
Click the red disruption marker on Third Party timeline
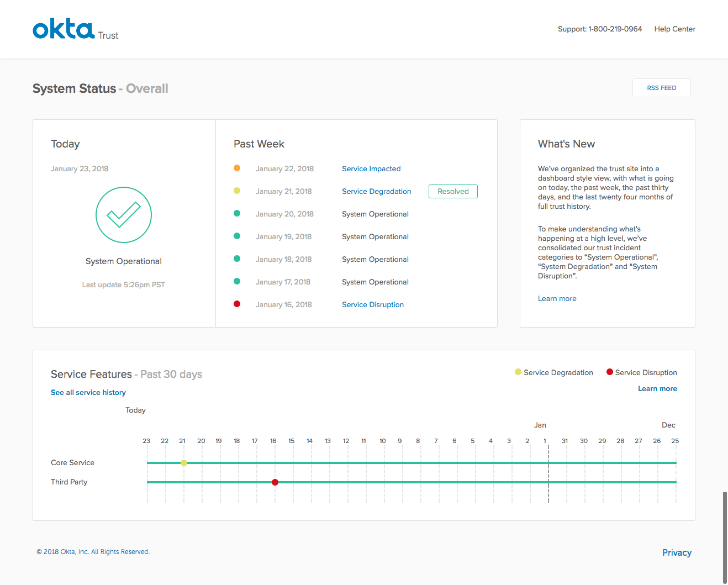[x=275, y=482]
